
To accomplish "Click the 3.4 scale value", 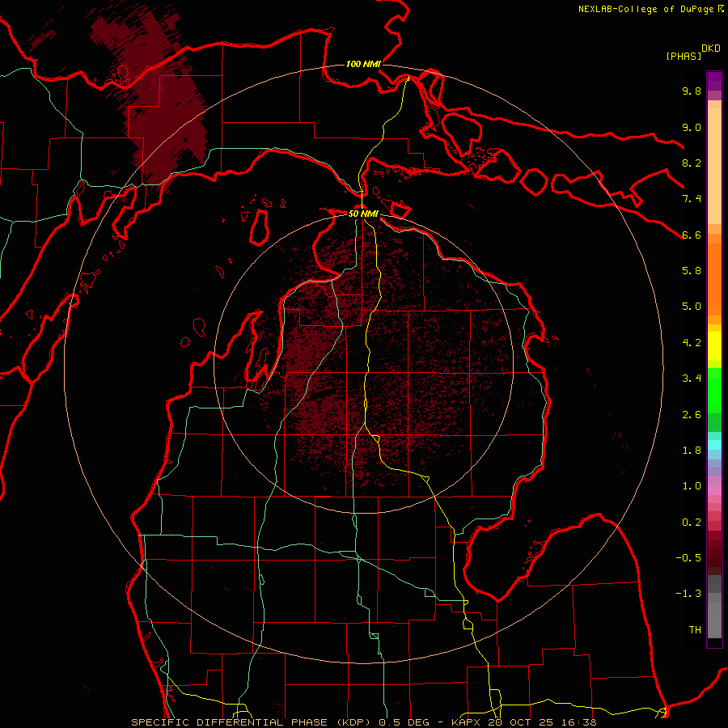I will [692, 379].
